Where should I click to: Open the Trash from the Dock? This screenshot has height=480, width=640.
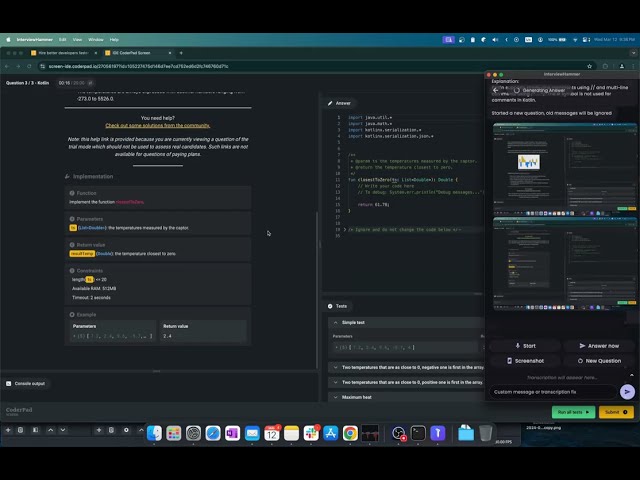click(485, 433)
